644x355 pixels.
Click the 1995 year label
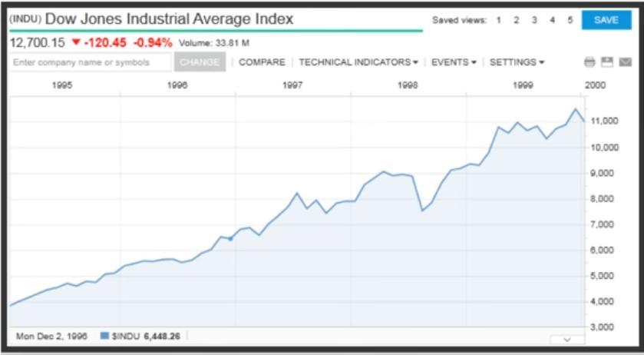tap(62, 85)
